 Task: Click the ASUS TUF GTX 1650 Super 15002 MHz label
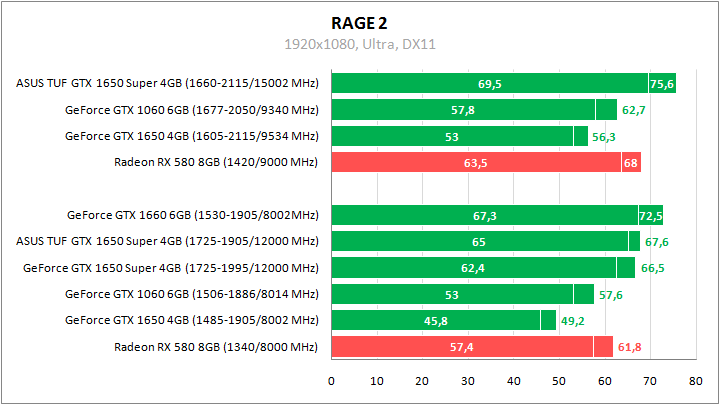(x=167, y=83)
